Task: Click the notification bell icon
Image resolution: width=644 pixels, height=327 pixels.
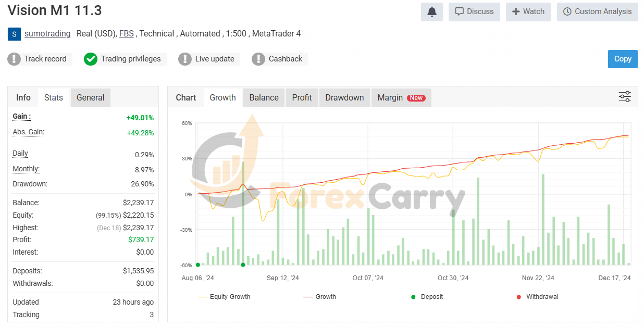Action: click(431, 12)
